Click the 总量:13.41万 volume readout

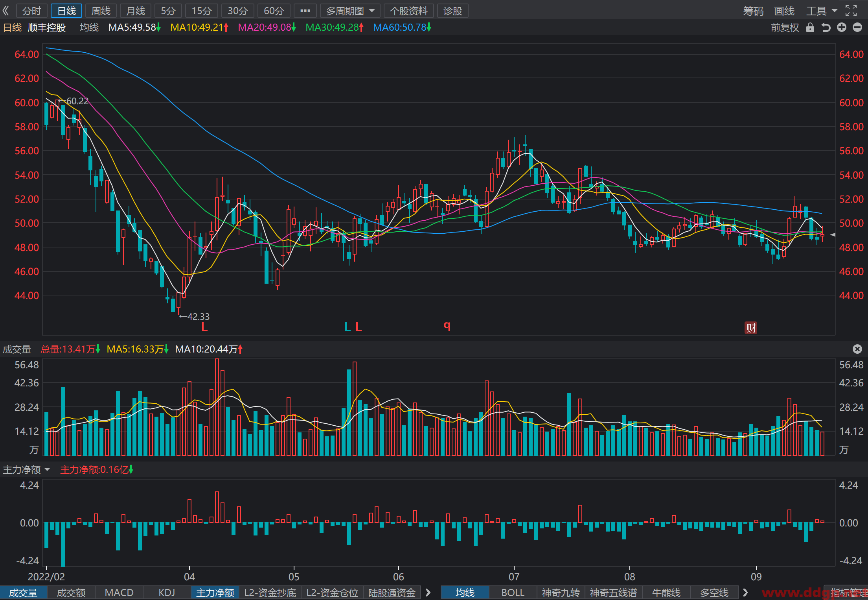point(70,349)
